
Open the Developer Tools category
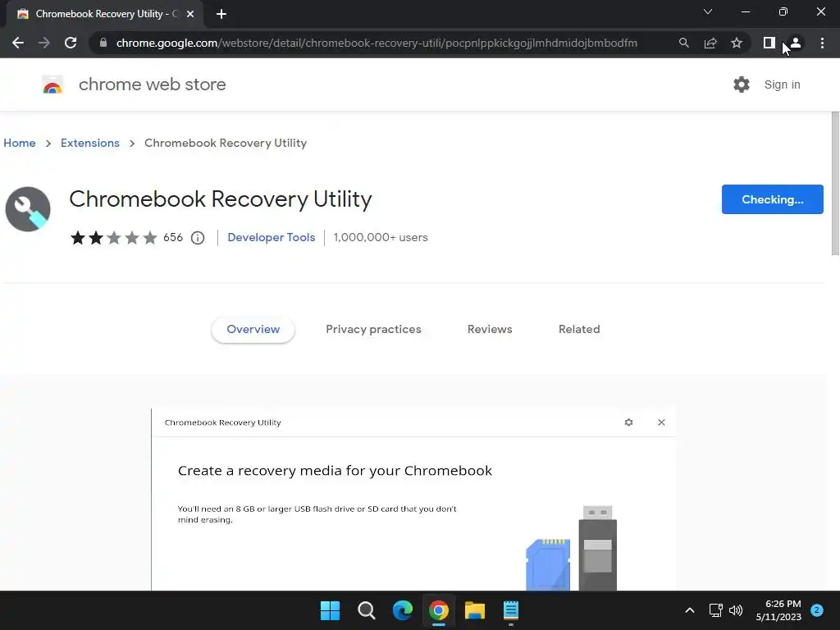271,237
